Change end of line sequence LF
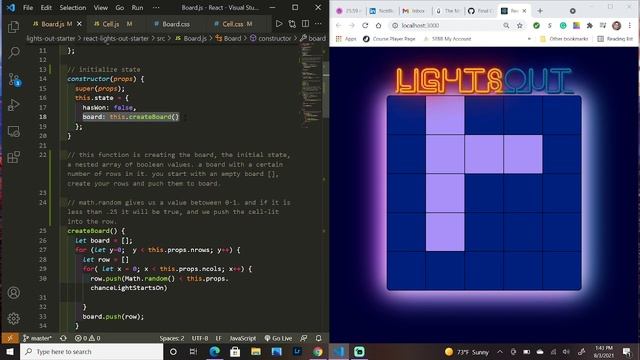 tap(218, 338)
